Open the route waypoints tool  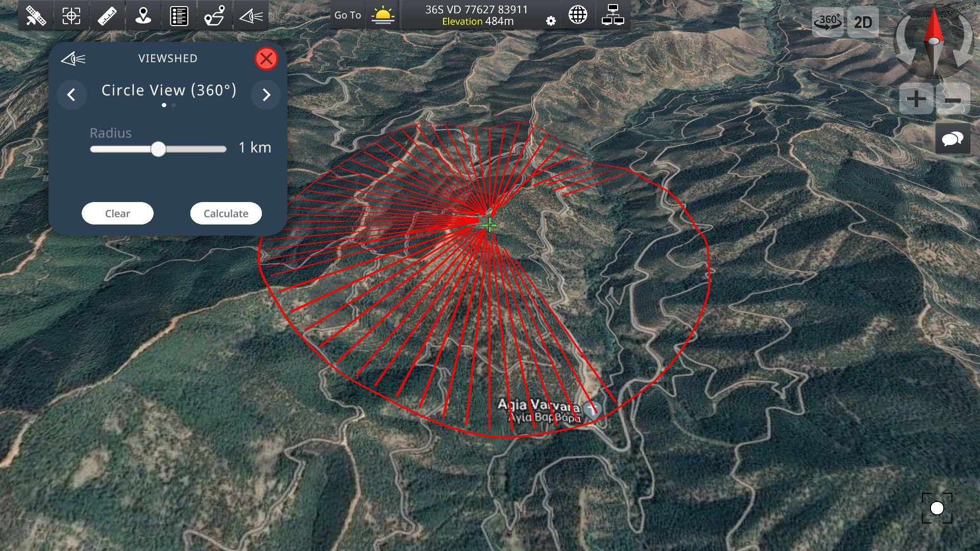coord(214,15)
